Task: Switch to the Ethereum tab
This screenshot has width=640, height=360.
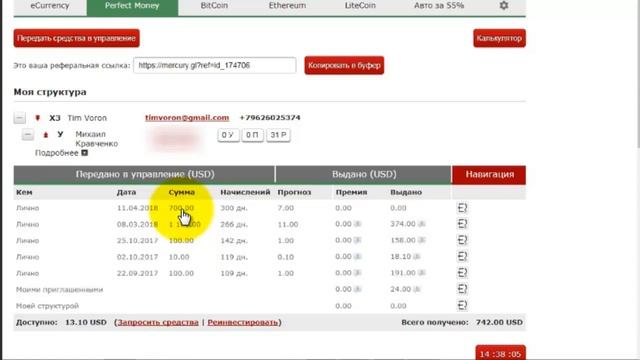Action: coord(287,6)
